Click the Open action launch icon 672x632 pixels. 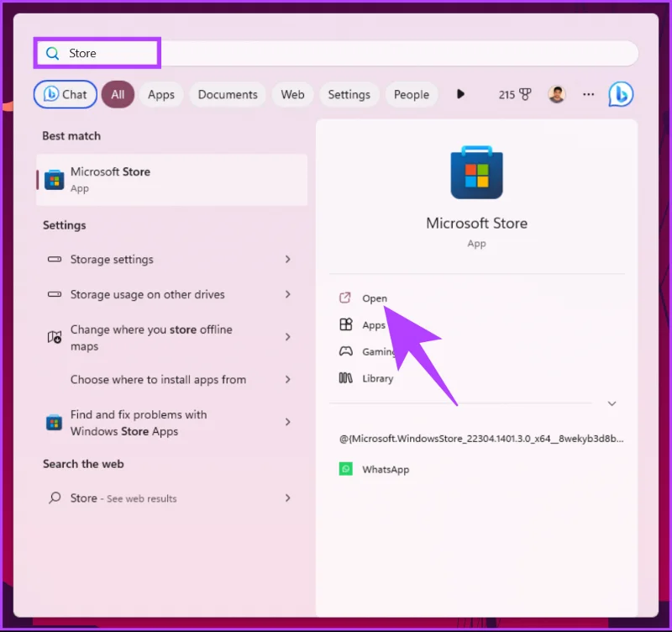(x=345, y=298)
